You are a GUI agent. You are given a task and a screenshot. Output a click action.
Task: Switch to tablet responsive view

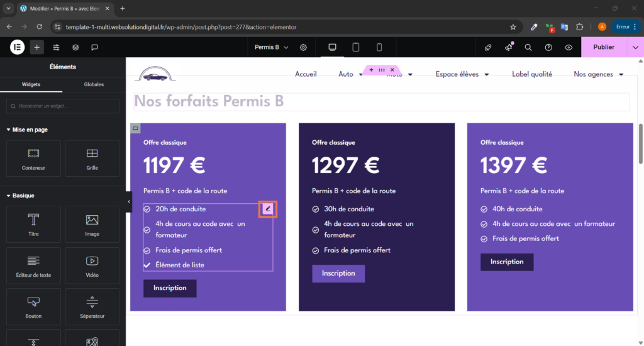pyautogui.click(x=355, y=47)
